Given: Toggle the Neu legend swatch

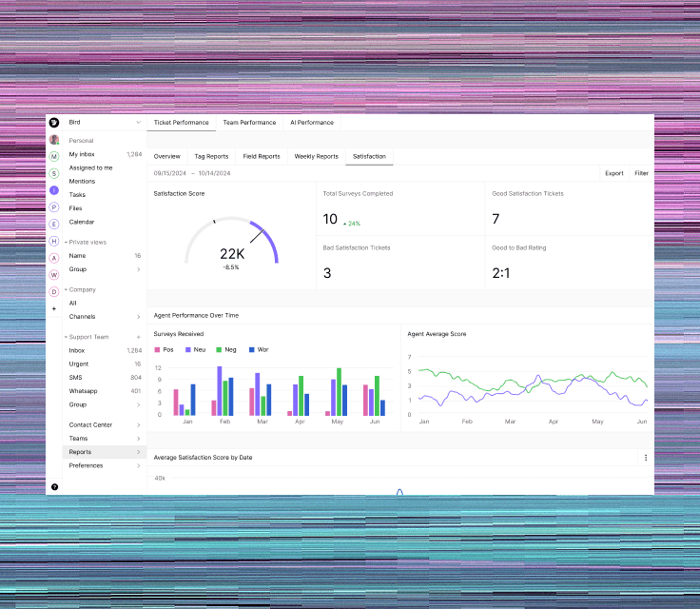Looking at the screenshot, I should click(188, 350).
